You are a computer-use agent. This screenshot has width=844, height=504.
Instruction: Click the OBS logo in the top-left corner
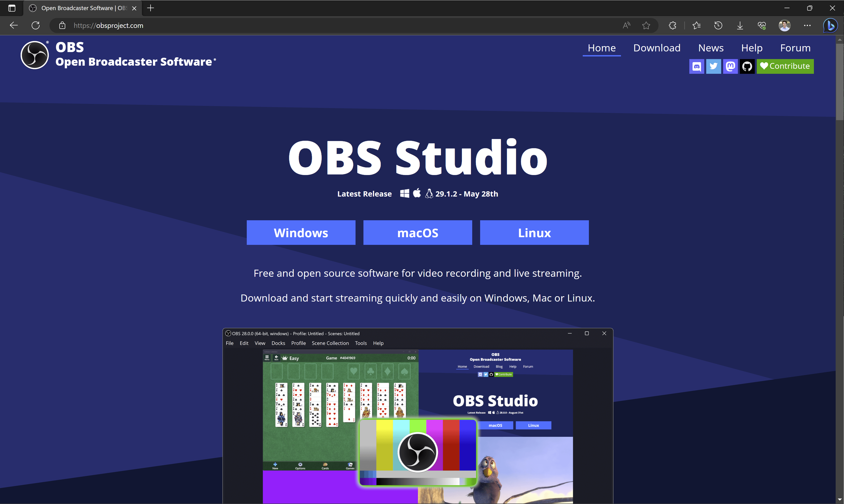tap(34, 55)
